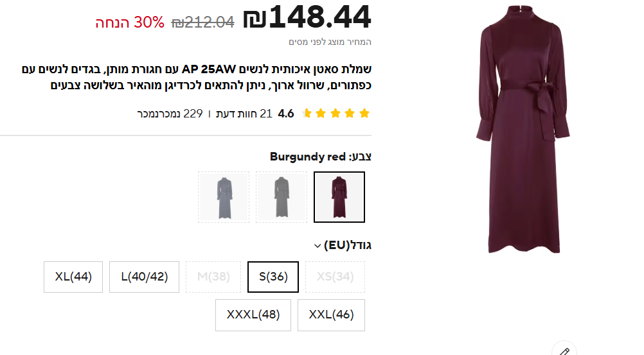Click the greyed-out XS(34) size option
Image resolution: width=644 pixels, height=355 pixels.
point(335,277)
